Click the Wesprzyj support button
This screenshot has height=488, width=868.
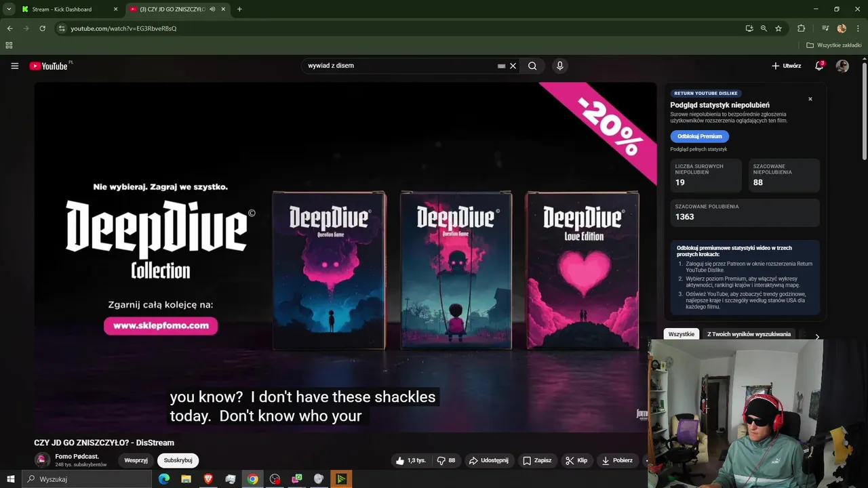point(136,460)
